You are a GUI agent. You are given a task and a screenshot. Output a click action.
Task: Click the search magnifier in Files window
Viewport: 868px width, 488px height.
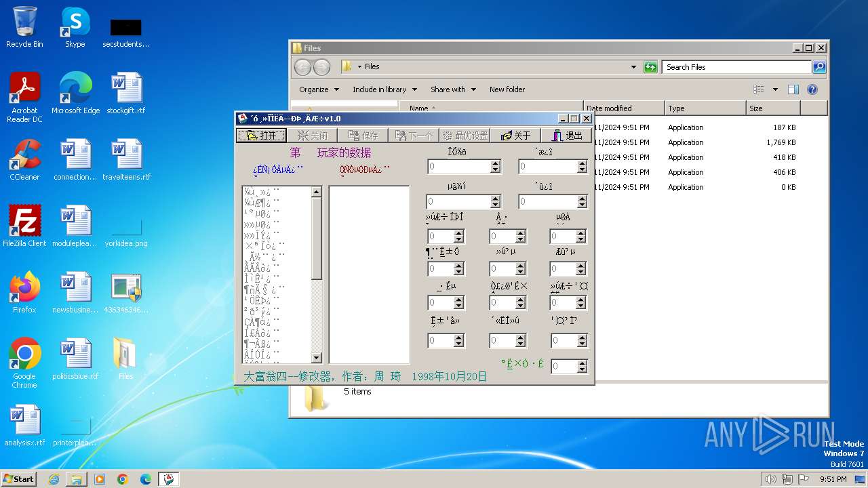[x=819, y=67]
